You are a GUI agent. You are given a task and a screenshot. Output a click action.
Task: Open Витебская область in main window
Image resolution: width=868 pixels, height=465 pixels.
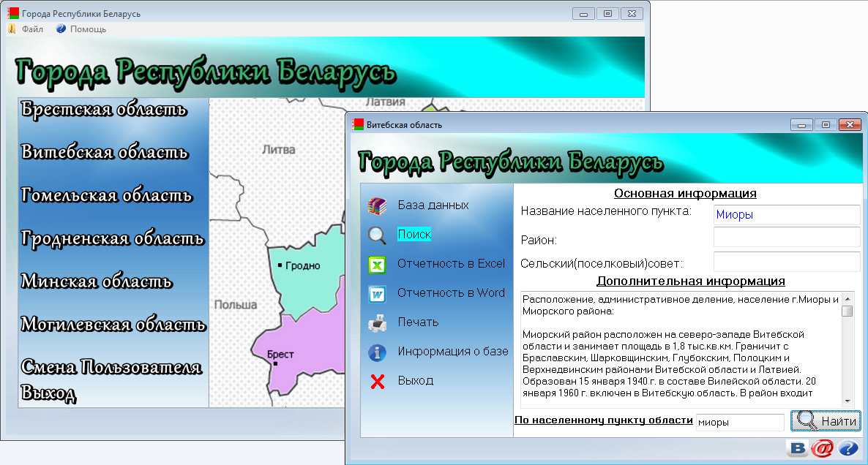click(105, 152)
